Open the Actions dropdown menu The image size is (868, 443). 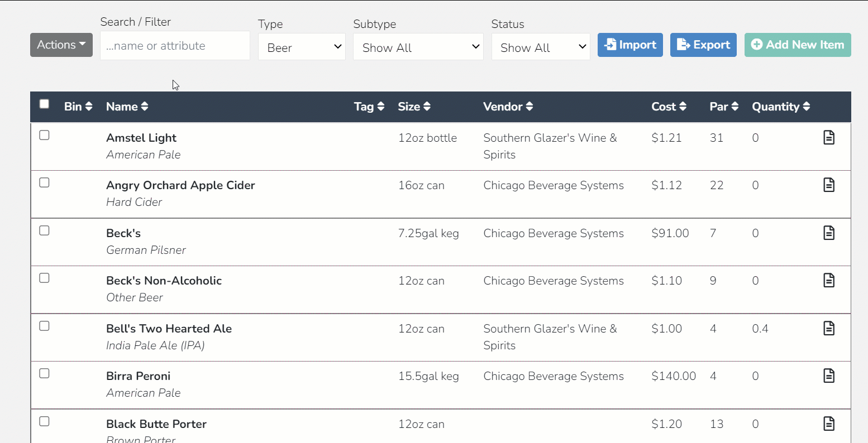point(61,45)
